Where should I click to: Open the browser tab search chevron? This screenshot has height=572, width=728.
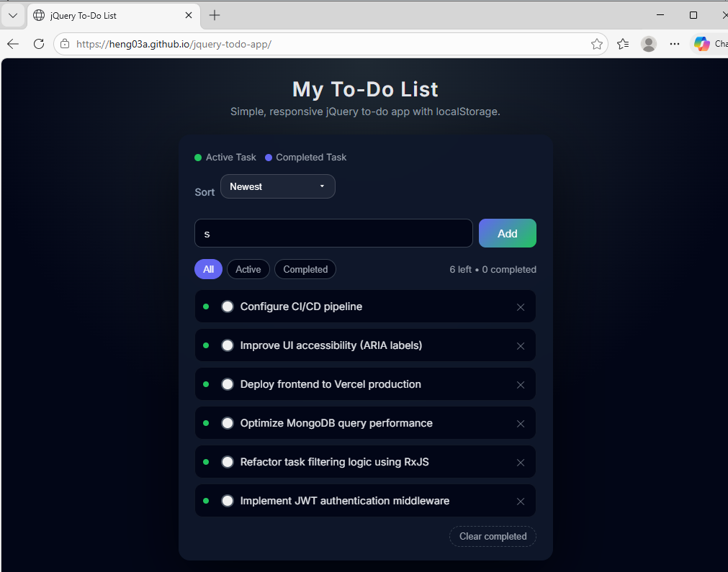pos(12,14)
